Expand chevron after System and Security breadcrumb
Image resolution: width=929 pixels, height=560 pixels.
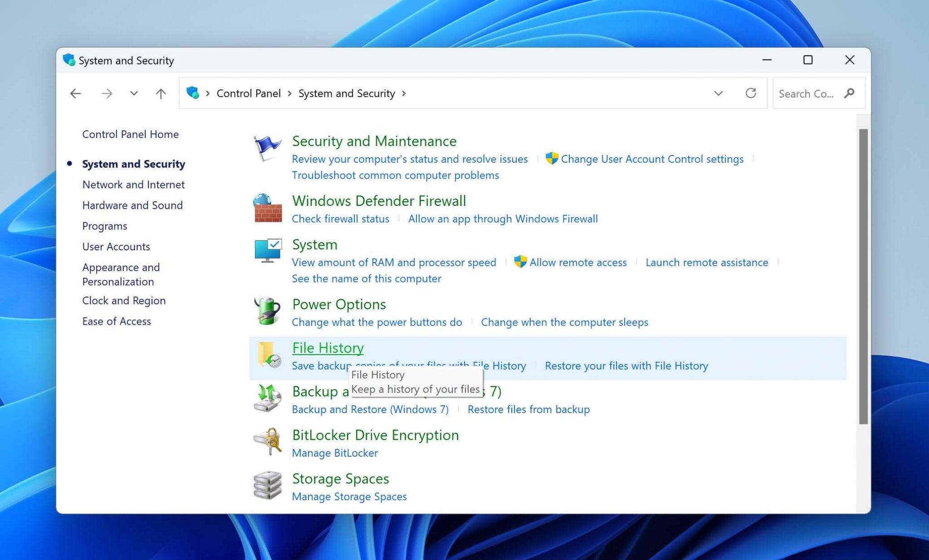[x=404, y=93]
